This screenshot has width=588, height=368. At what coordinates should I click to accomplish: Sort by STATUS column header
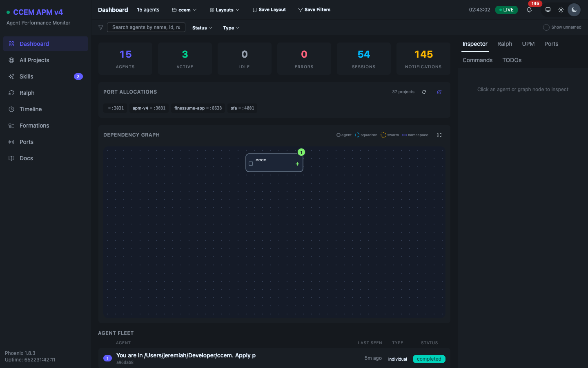[429, 343]
